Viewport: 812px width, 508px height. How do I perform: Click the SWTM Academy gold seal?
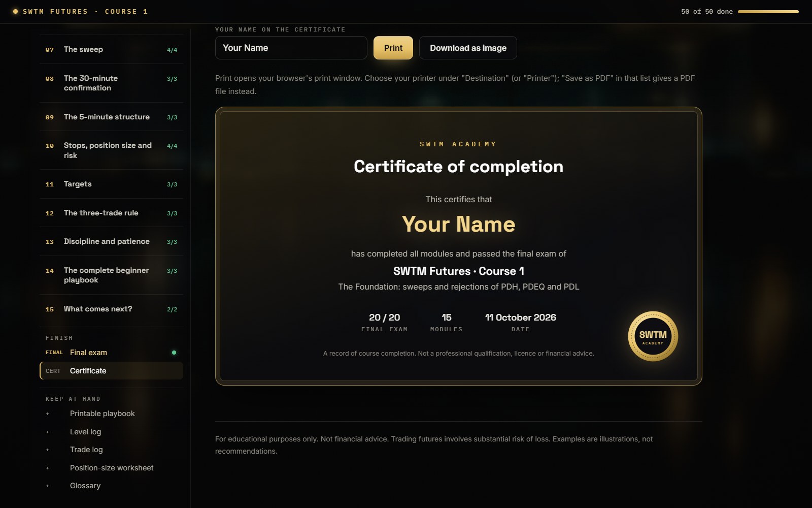click(x=653, y=336)
